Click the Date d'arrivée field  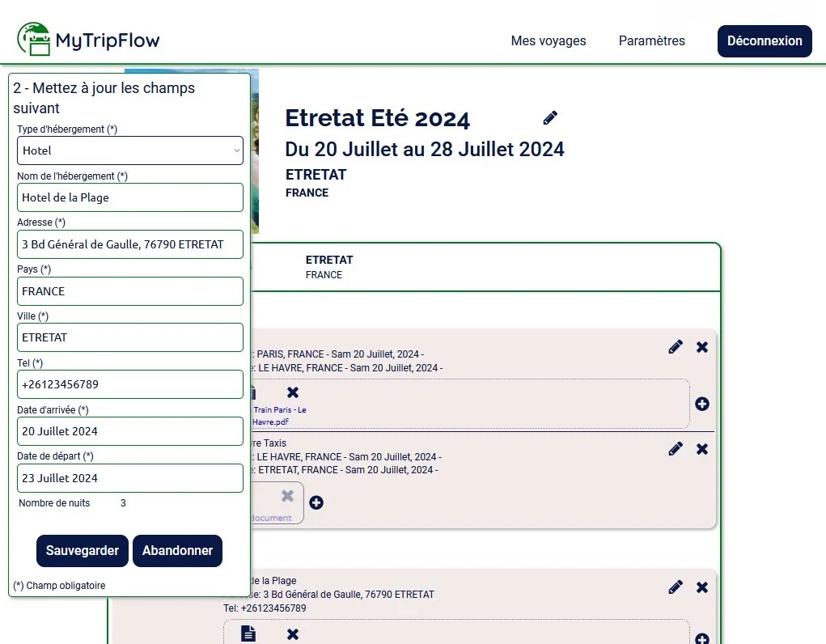(x=130, y=431)
